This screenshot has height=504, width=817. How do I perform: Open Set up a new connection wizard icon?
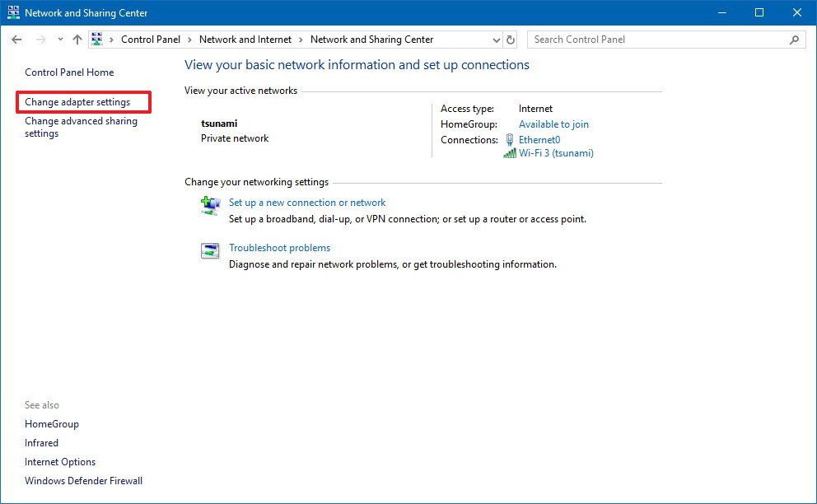pyautogui.click(x=209, y=204)
